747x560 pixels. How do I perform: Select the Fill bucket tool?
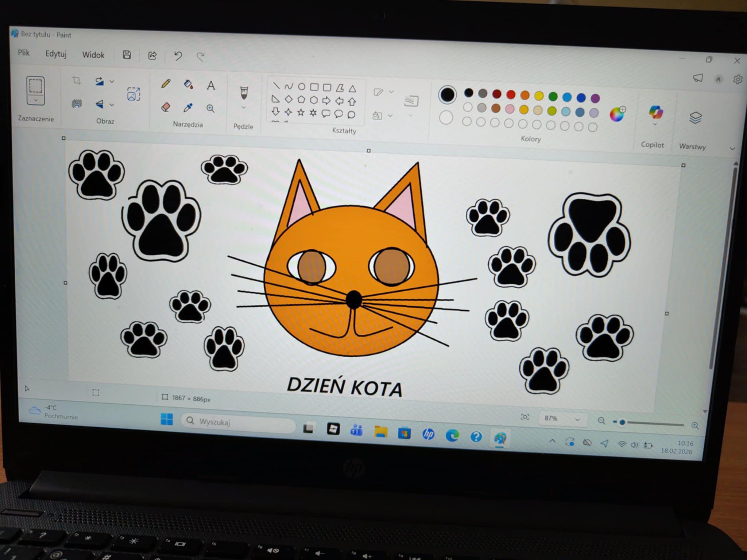click(x=188, y=85)
